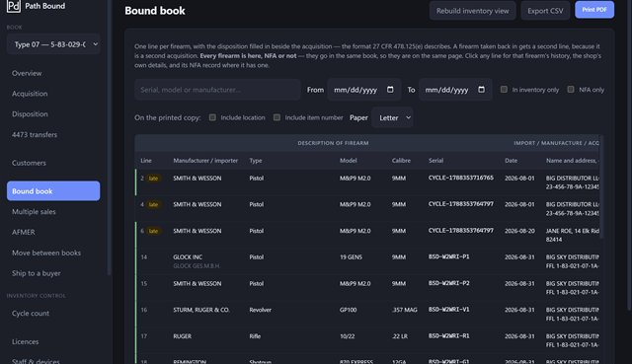Click the Export CSV button
The width and height of the screenshot is (632, 364).
click(545, 11)
